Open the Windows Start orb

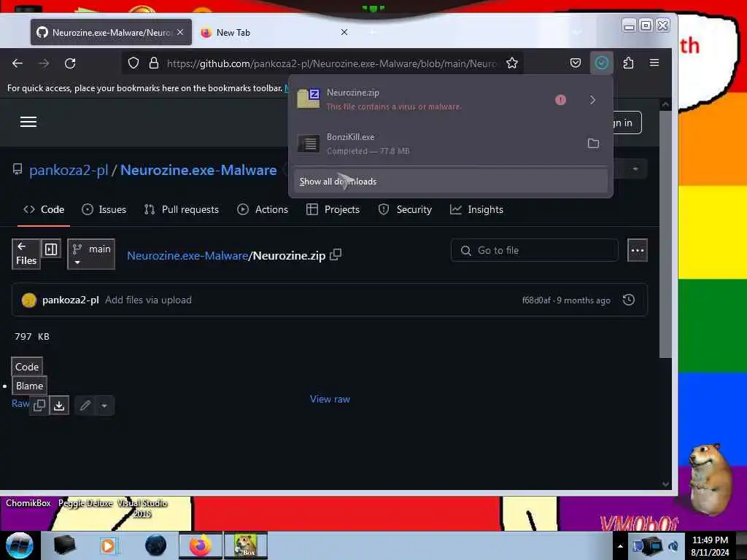[x=19, y=545]
